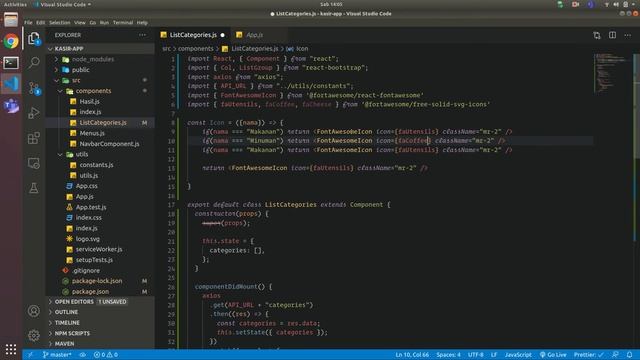Select the ListCategories.js editor tab
Screen dimensions: 640x360
(x=193, y=35)
